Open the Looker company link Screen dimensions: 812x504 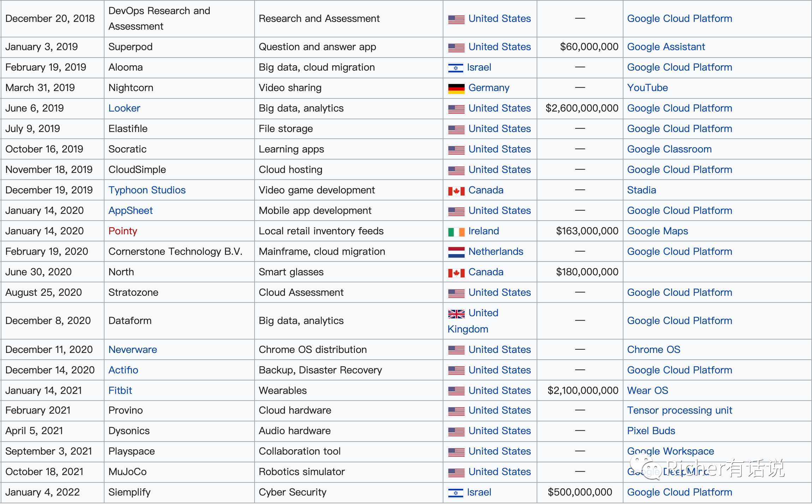point(124,108)
